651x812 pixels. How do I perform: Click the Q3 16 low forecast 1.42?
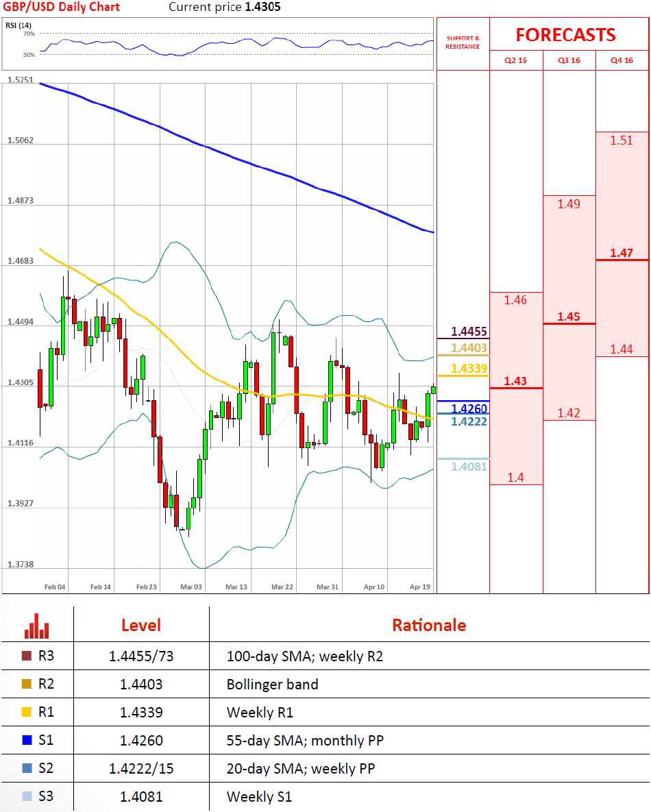(569, 413)
